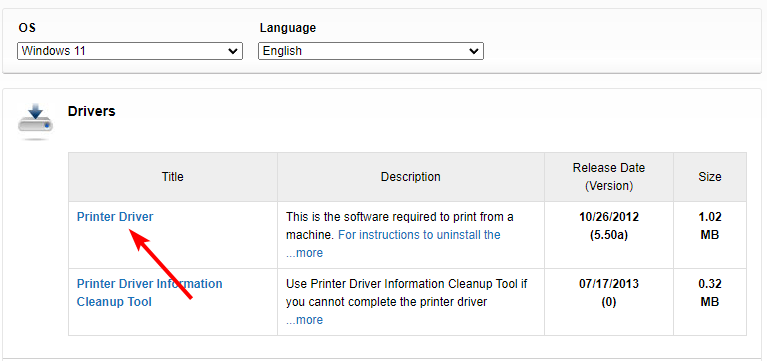Open Printer Driver Information Cleanup Tool link
The width and height of the screenshot is (767, 361).
tap(150, 293)
